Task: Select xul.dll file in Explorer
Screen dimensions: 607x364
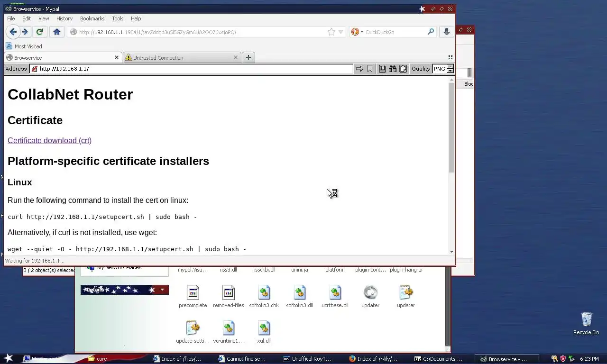Action: click(x=264, y=332)
